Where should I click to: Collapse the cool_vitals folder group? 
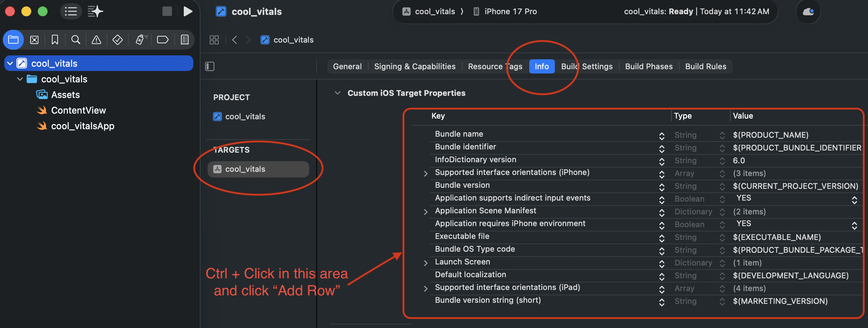point(20,79)
